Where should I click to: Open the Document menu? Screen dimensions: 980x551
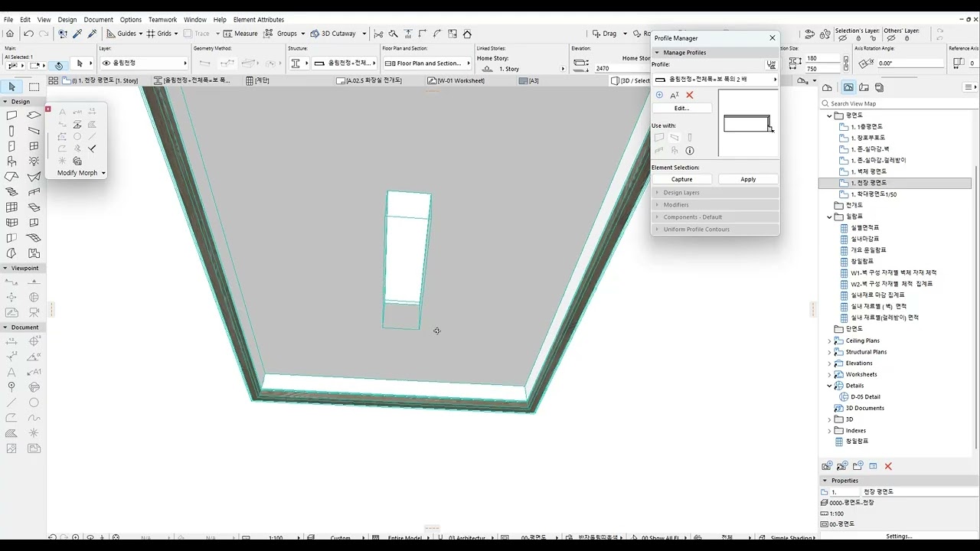pyautogui.click(x=98, y=19)
